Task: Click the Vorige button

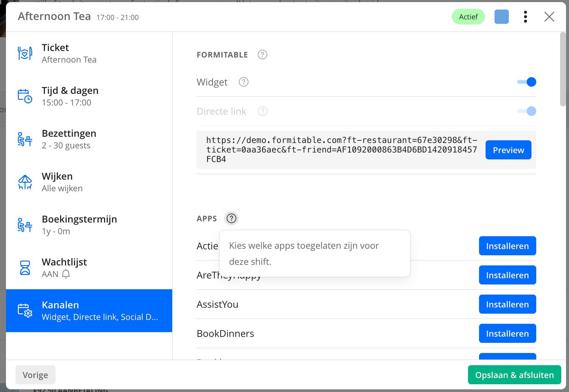Action: (35, 375)
